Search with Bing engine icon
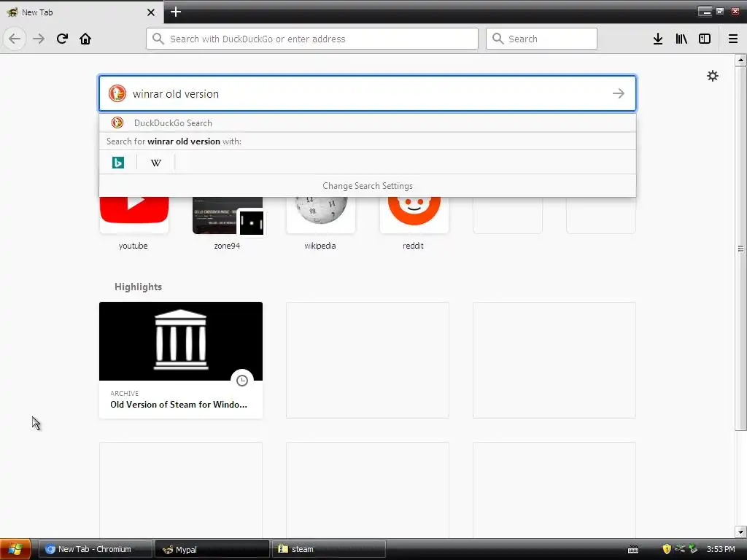The width and height of the screenshot is (747, 560). (x=117, y=163)
